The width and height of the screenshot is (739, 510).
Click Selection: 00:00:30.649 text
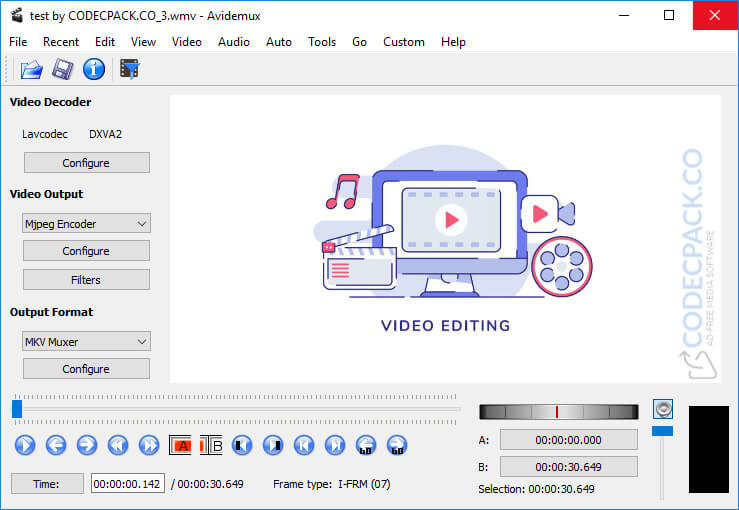[536, 489]
